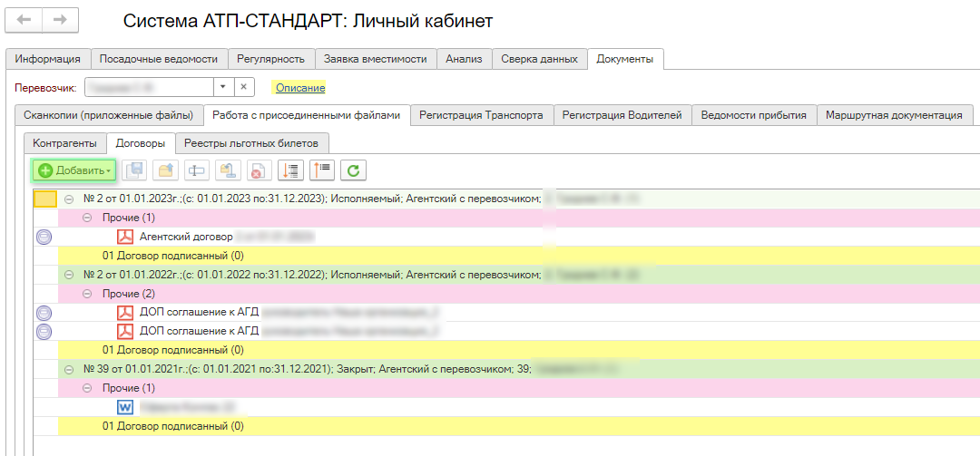Collapse Прочие (2) group
The width and height of the screenshot is (980, 456).
tap(87, 294)
